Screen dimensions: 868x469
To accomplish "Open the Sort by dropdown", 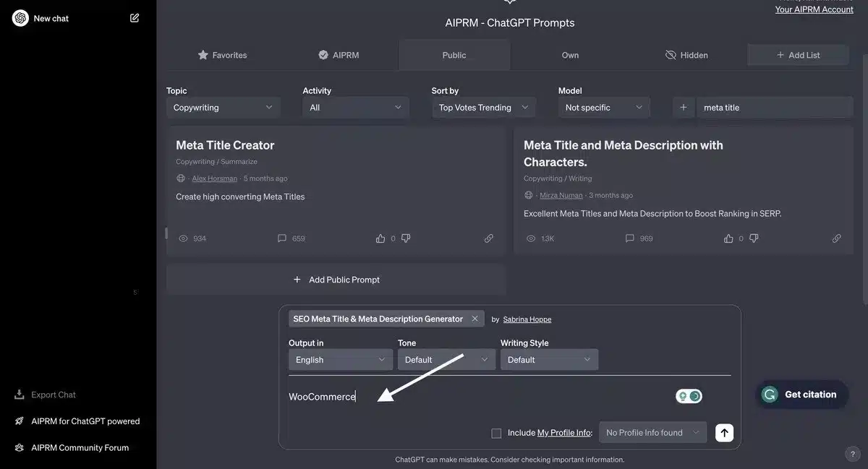I will click(484, 108).
